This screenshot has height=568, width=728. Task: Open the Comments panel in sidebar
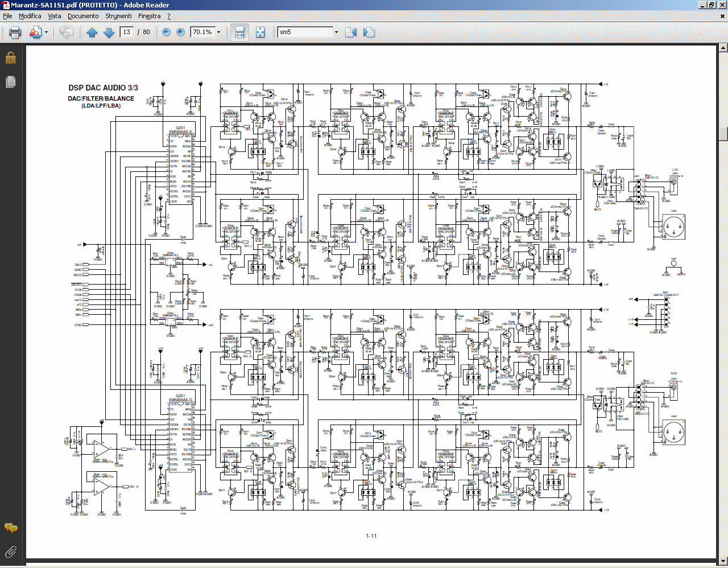[10, 528]
